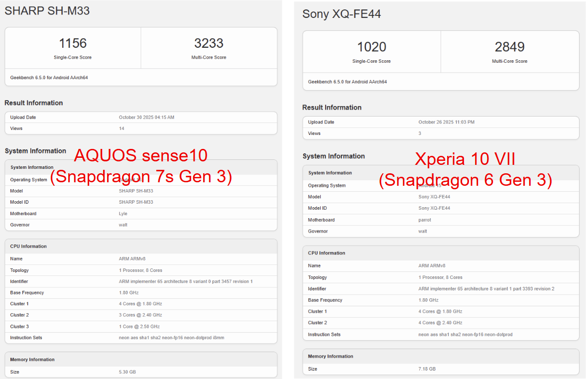Click the Sony XQ-FE44 page title
Image resolution: width=588 pixels, height=379 pixels.
click(x=342, y=14)
